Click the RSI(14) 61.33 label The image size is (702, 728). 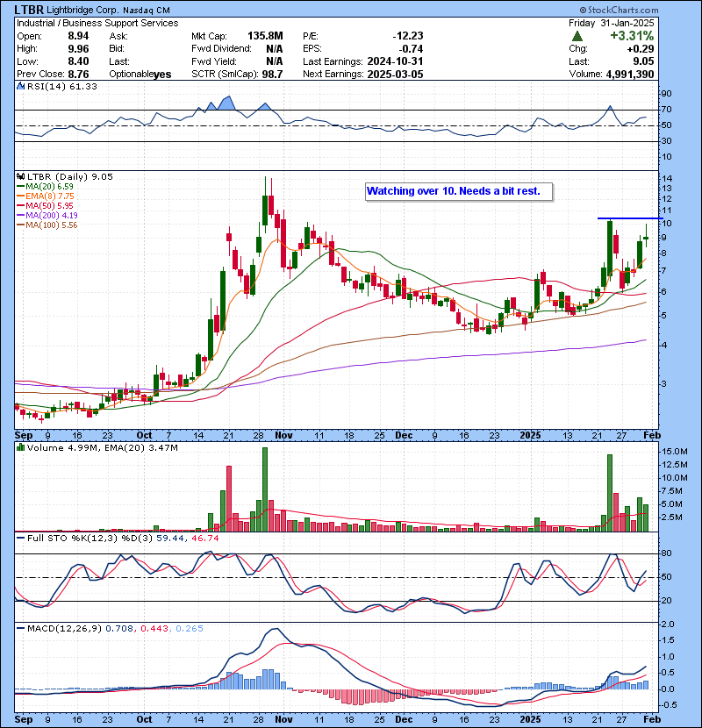pyautogui.click(x=62, y=86)
